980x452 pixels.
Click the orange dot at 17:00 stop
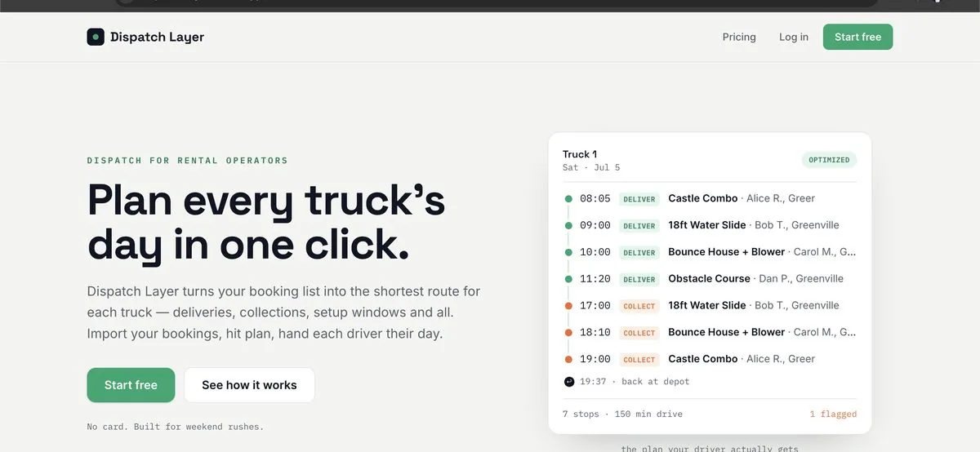click(568, 306)
